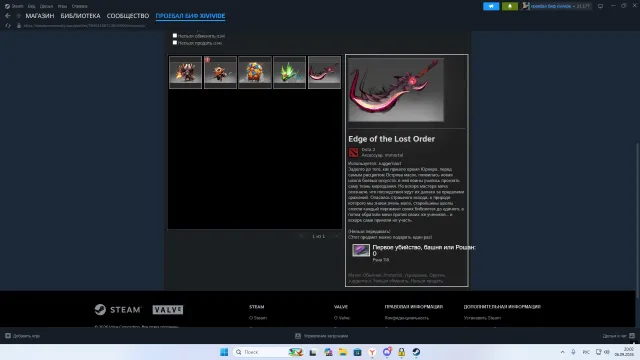
Task: Open File Explorer from the taskbar
Action: point(342,352)
